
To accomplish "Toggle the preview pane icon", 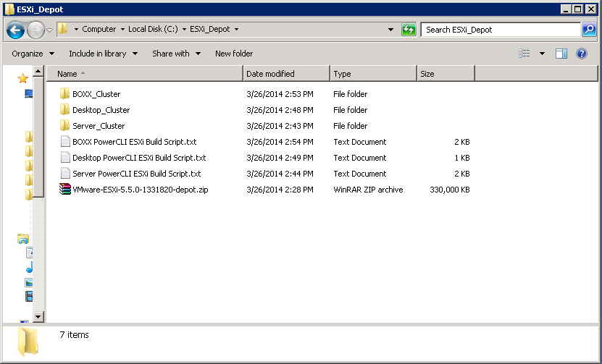I will click(x=561, y=54).
